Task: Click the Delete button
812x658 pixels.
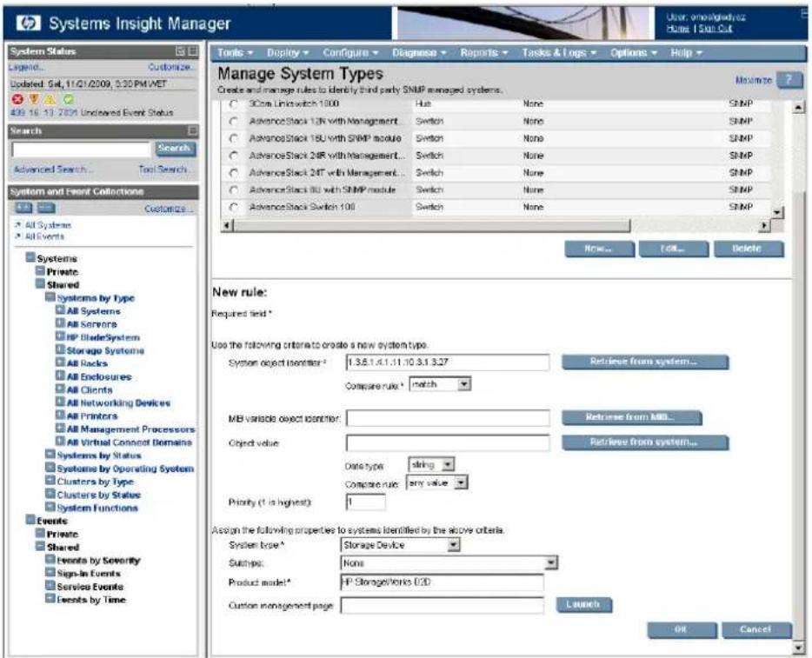Action: point(749,249)
